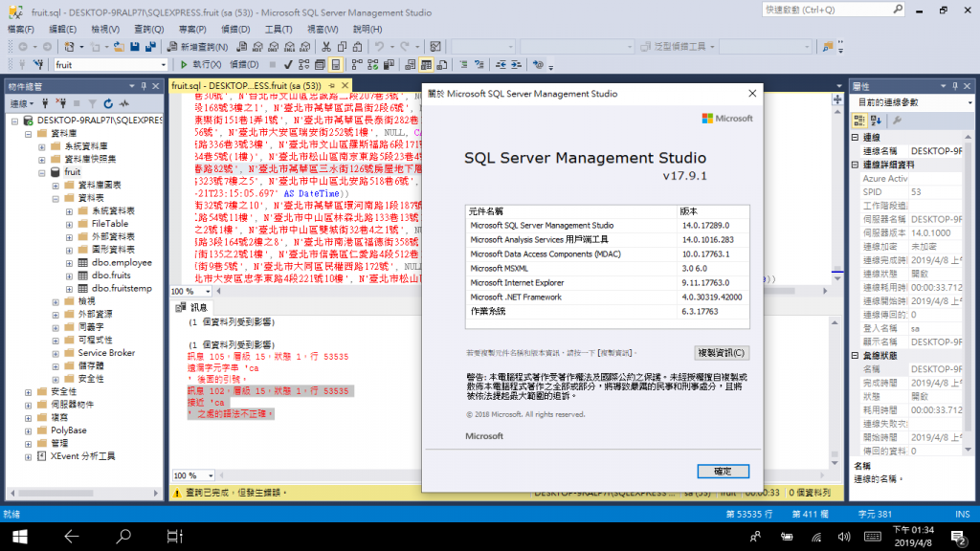Toggle the IntelliSense enabled icon

point(336,64)
